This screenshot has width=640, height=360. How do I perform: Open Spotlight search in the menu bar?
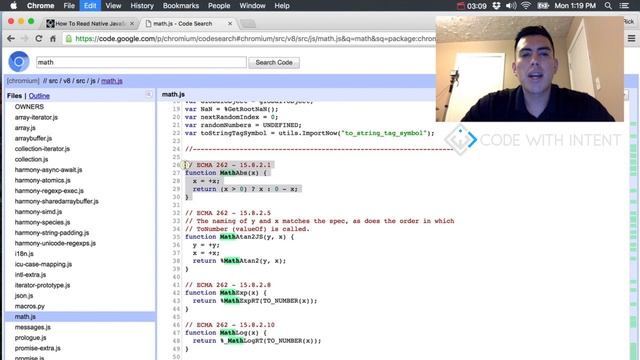[608, 6]
